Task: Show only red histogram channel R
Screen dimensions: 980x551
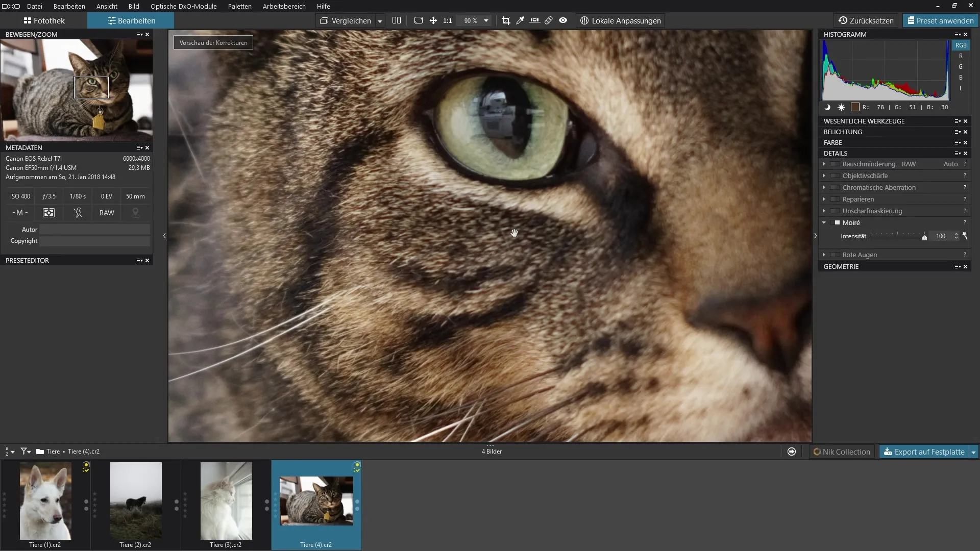Action: coord(961,56)
